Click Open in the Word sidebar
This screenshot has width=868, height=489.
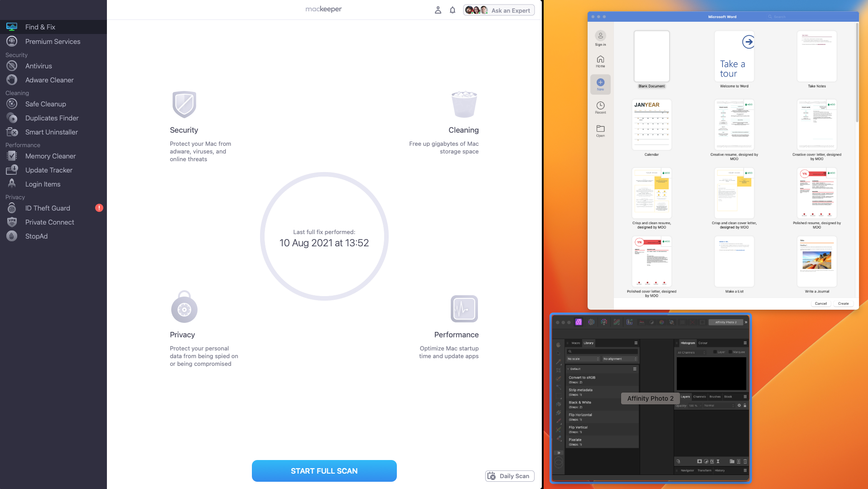tap(600, 130)
